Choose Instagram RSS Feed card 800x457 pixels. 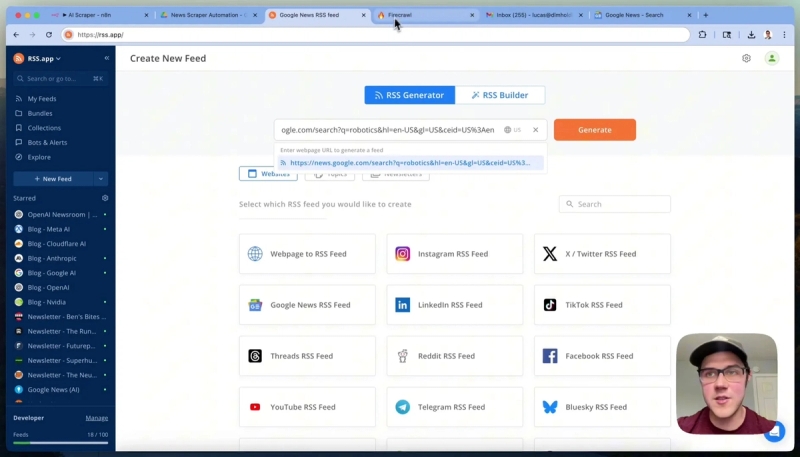pos(455,253)
